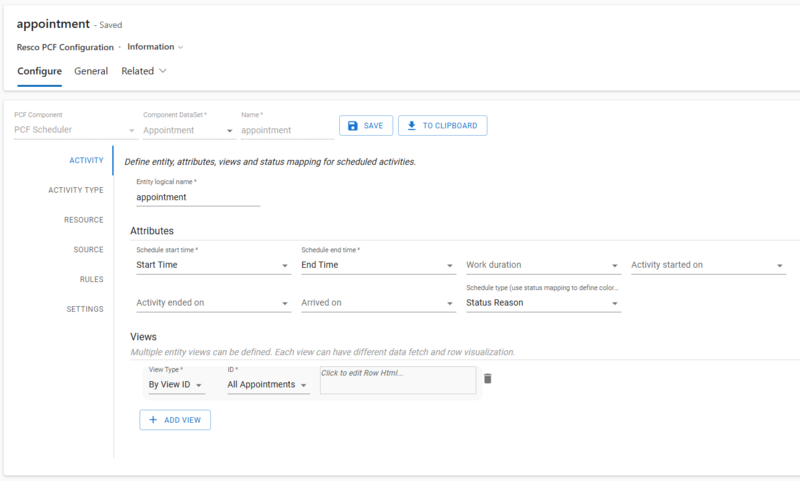Expand the Related tab menu
800x481 pixels.
point(144,71)
